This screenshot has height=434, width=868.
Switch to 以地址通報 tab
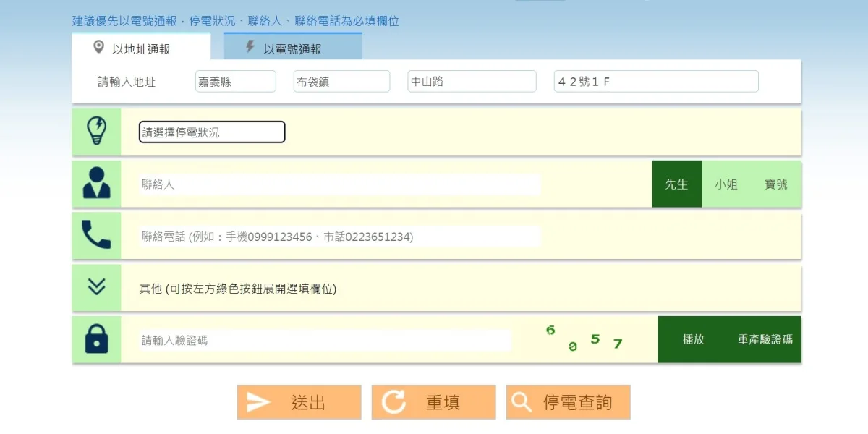coord(142,47)
